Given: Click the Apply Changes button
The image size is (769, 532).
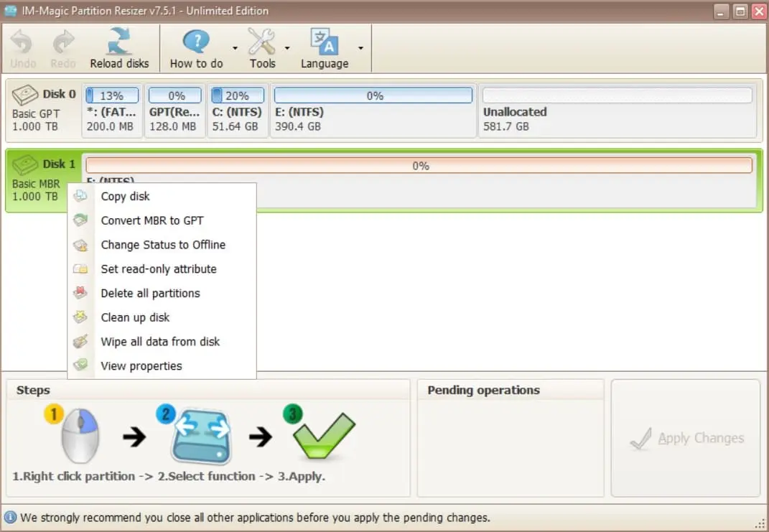Looking at the screenshot, I should (685, 438).
